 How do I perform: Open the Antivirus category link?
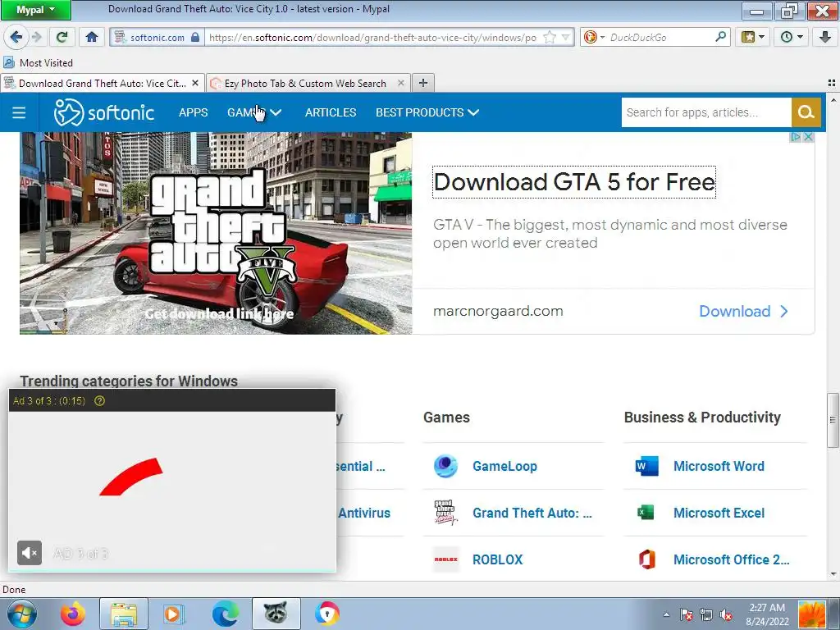(364, 513)
